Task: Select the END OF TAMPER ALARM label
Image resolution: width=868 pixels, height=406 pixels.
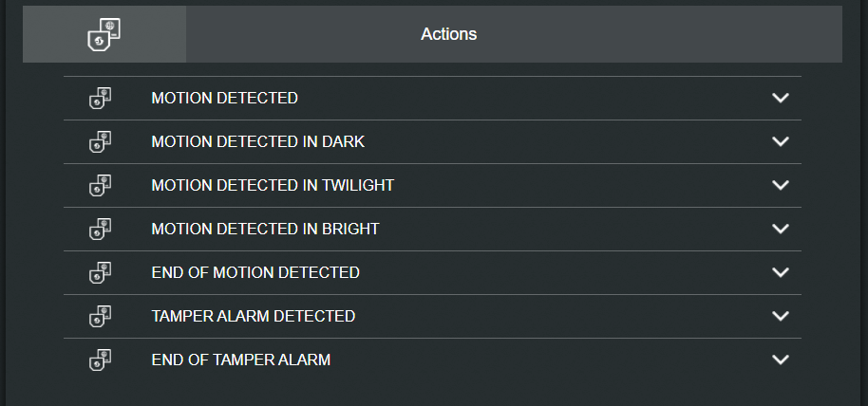Action: point(240,360)
